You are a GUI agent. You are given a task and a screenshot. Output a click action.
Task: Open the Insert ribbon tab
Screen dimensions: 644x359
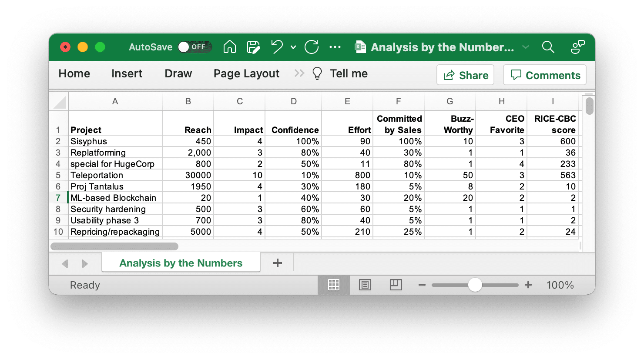(127, 74)
